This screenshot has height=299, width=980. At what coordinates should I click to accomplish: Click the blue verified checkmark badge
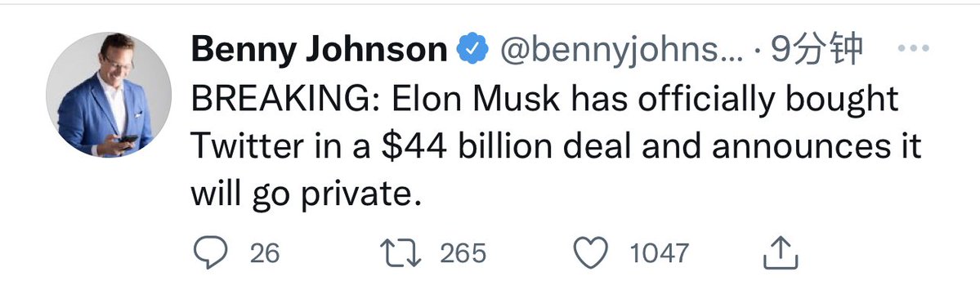pyautogui.click(x=473, y=49)
